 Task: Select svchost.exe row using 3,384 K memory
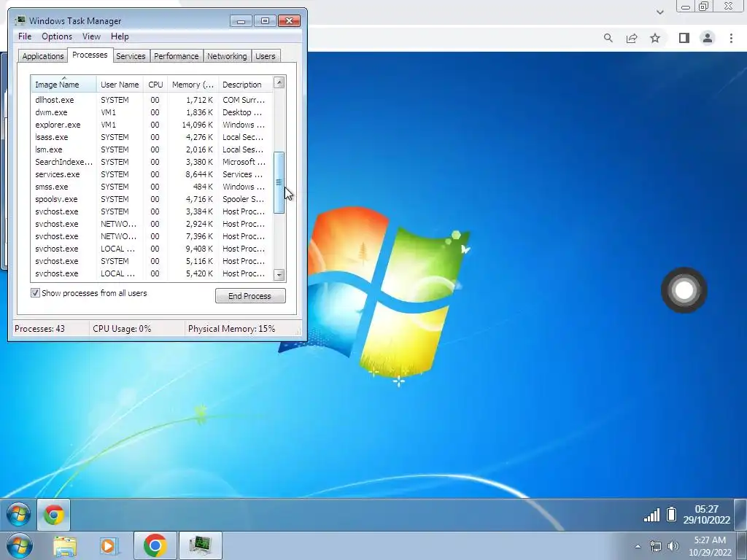click(x=152, y=211)
